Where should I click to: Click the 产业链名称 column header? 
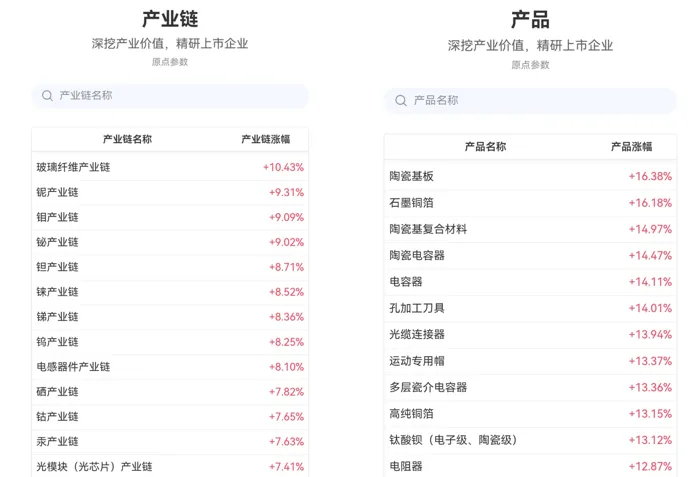(127, 139)
